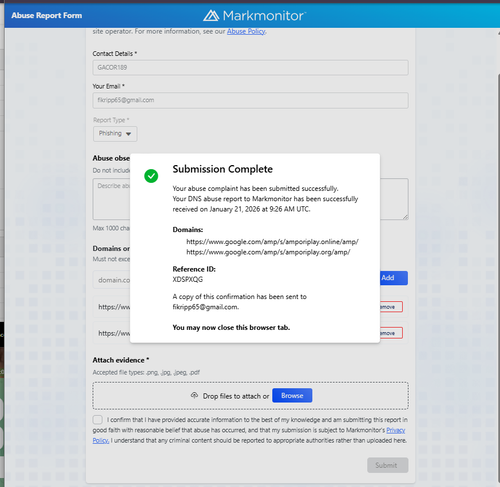Click the Markmonitor logo in header
Screen dimensions: 500x487
254,16
